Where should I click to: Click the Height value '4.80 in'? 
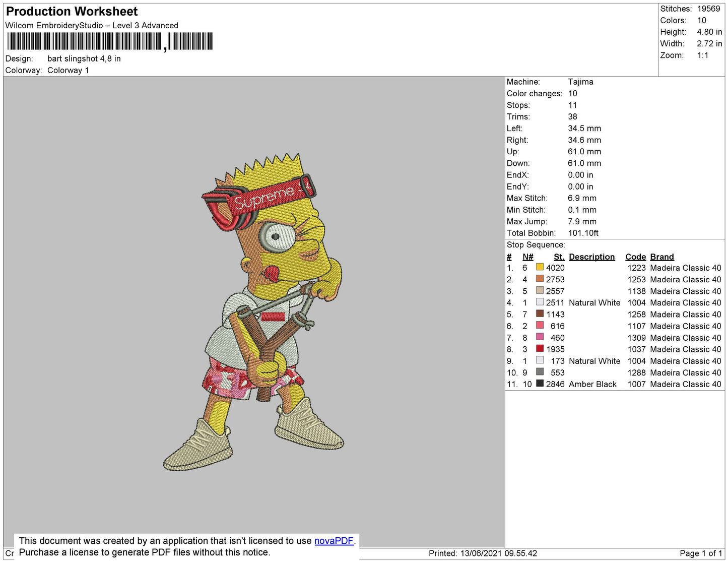coord(709,32)
